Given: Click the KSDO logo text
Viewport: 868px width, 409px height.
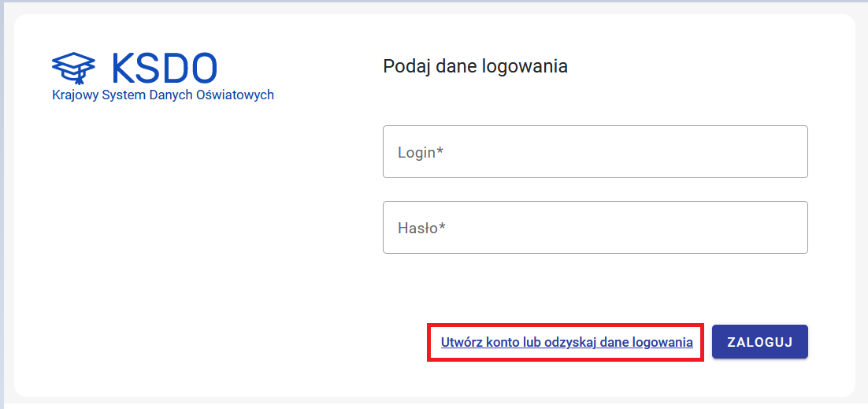Looking at the screenshot, I should click(164, 68).
